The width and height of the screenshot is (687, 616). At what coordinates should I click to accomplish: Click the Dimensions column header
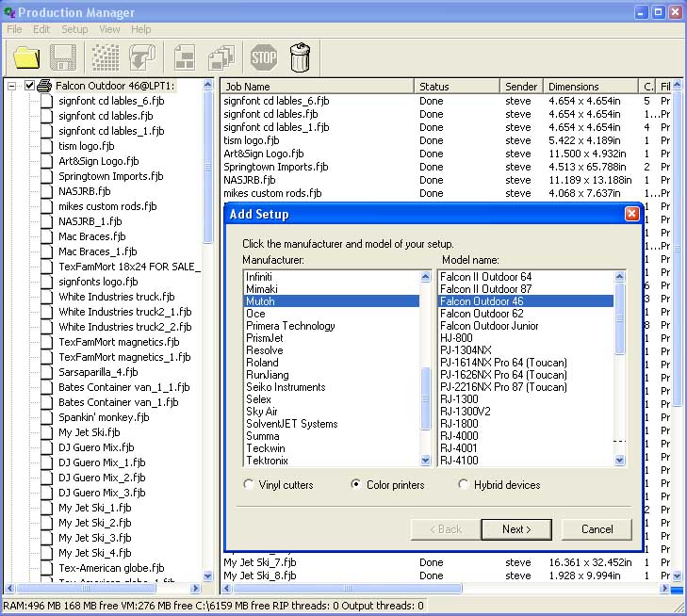coord(591,87)
